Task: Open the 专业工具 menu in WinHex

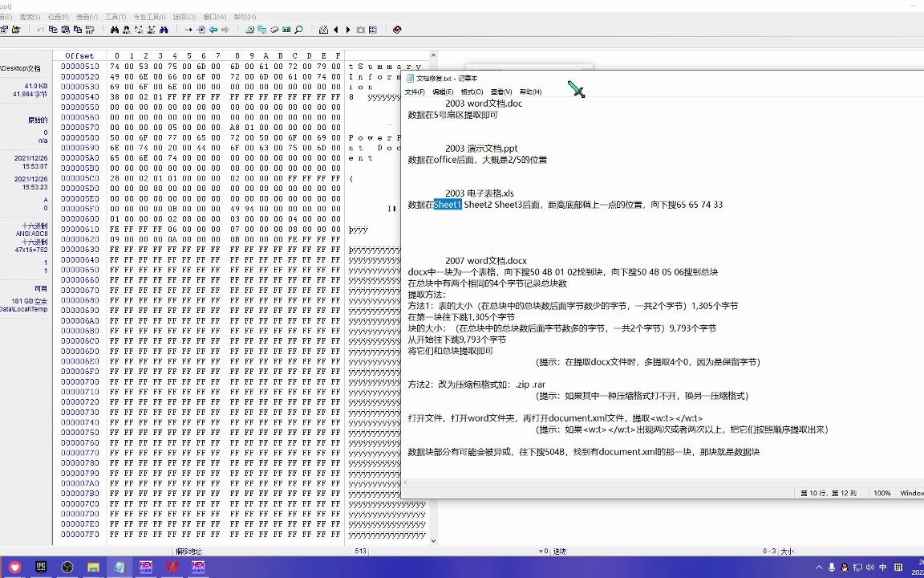Action: [x=148, y=14]
